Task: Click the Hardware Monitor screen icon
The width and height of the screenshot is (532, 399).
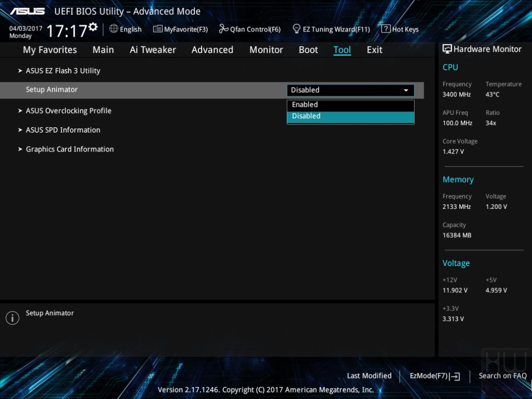Action: point(447,49)
